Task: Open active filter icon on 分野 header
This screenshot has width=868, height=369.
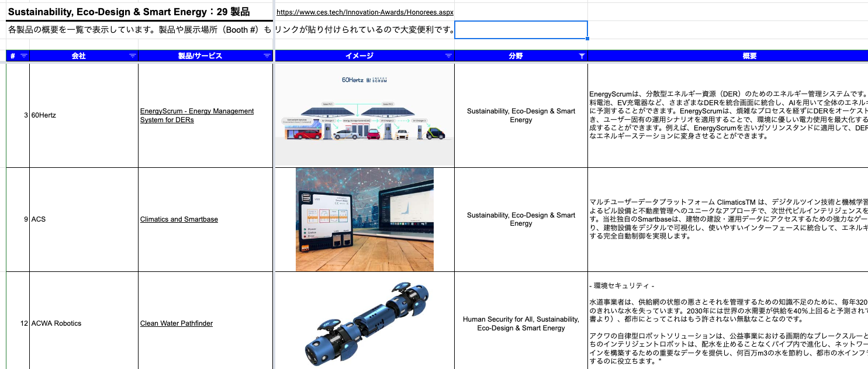Action: (x=582, y=56)
